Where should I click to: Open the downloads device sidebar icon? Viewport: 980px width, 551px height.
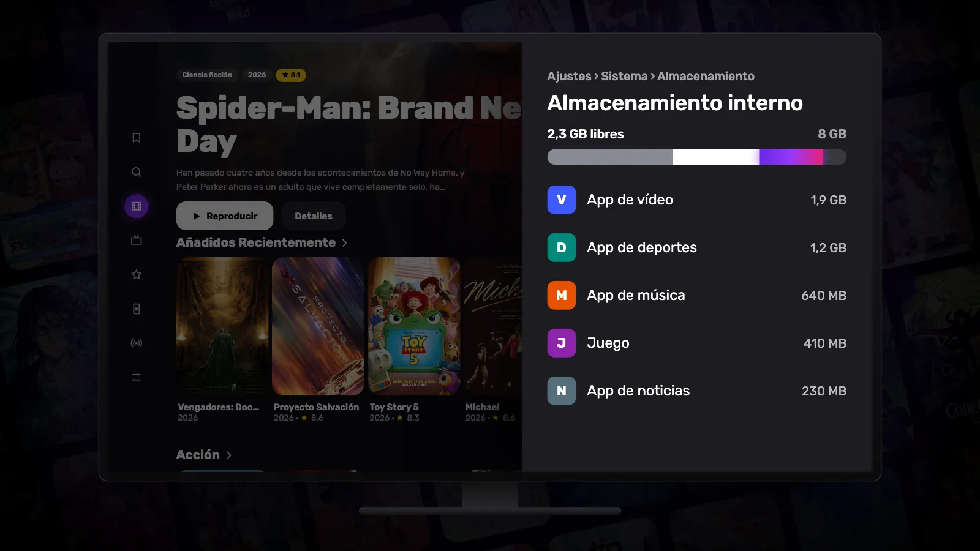[x=137, y=309]
